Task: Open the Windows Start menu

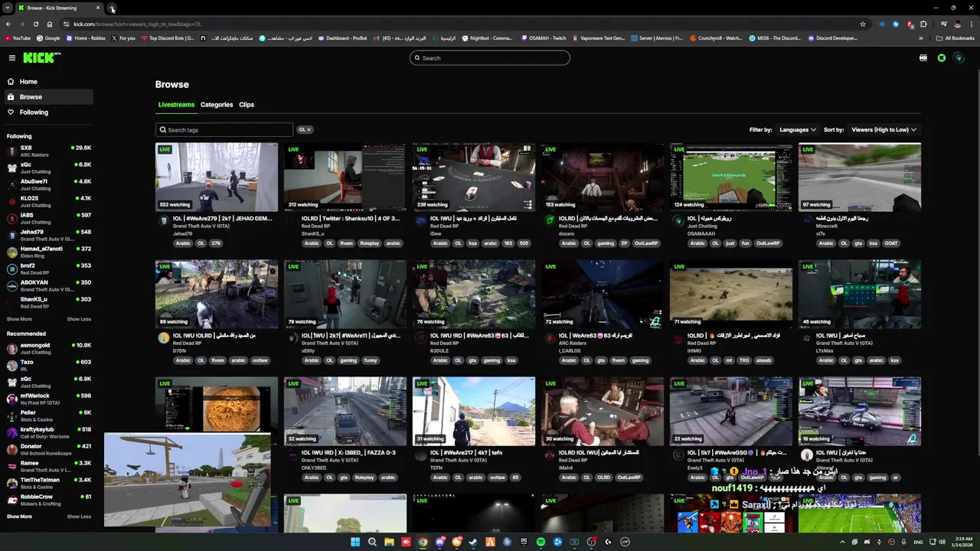Action: click(x=355, y=542)
